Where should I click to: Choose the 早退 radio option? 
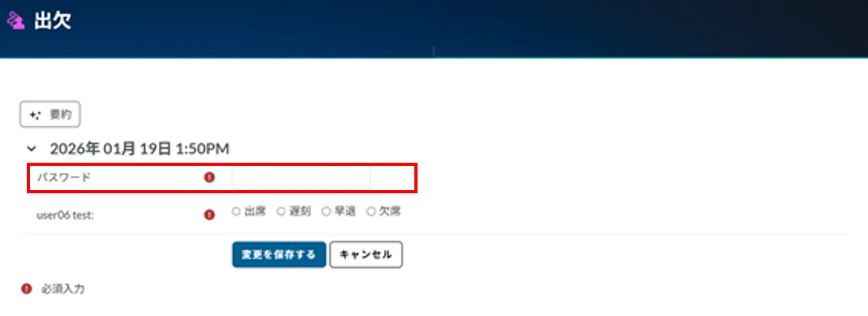[x=326, y=212]
